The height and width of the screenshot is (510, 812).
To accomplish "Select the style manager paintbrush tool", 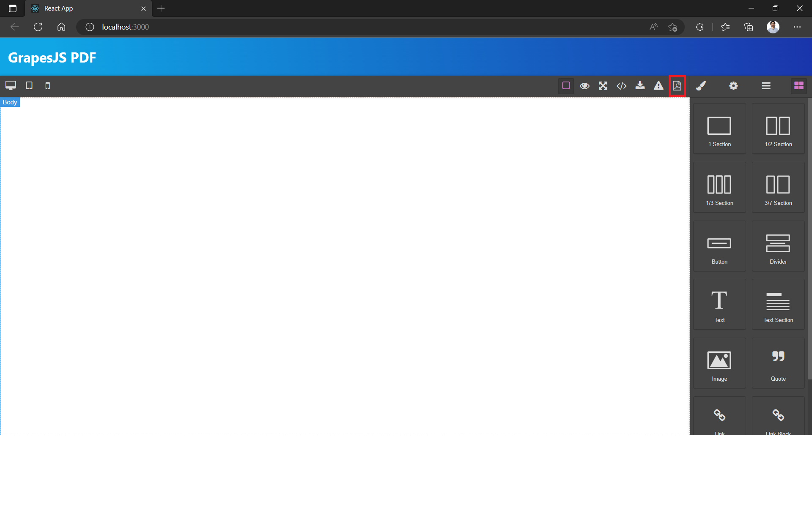I will (x=701, y=85).
